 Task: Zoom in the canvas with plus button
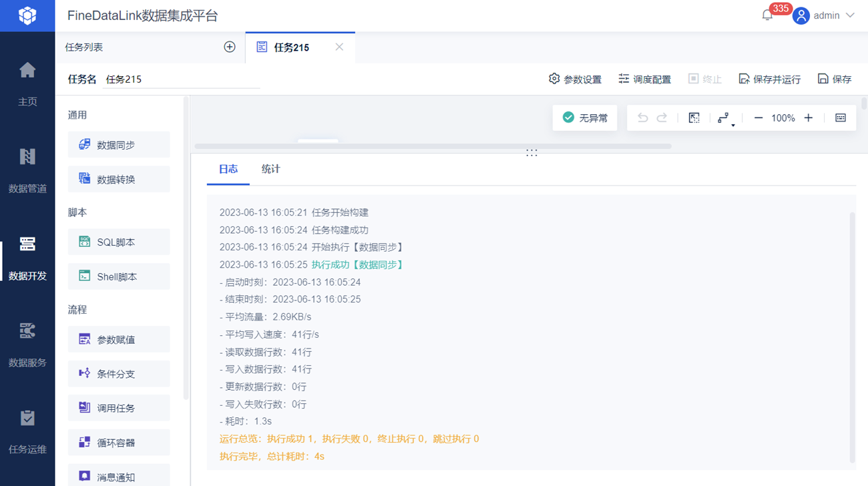click(809, 118)
